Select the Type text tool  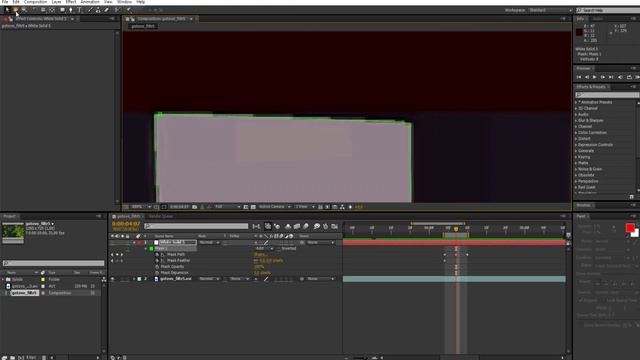point(80,10)
